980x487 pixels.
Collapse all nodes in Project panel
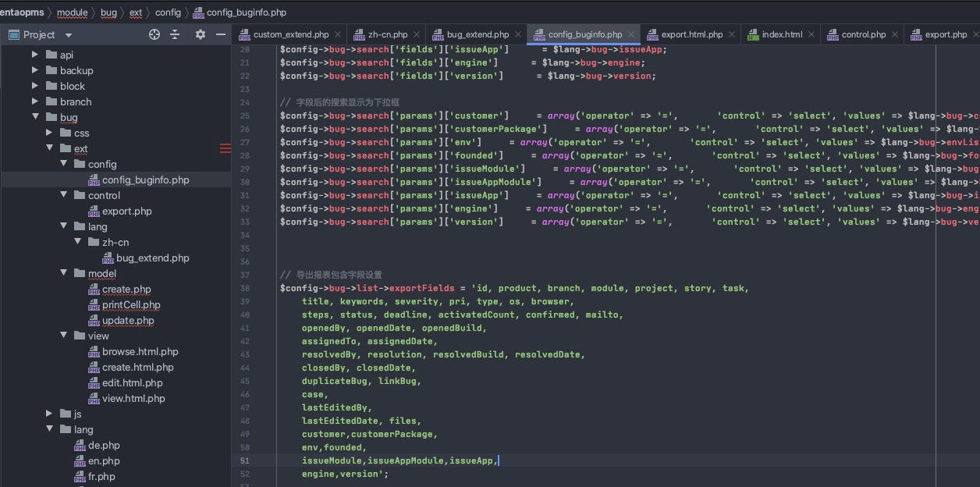coord(175,34)
